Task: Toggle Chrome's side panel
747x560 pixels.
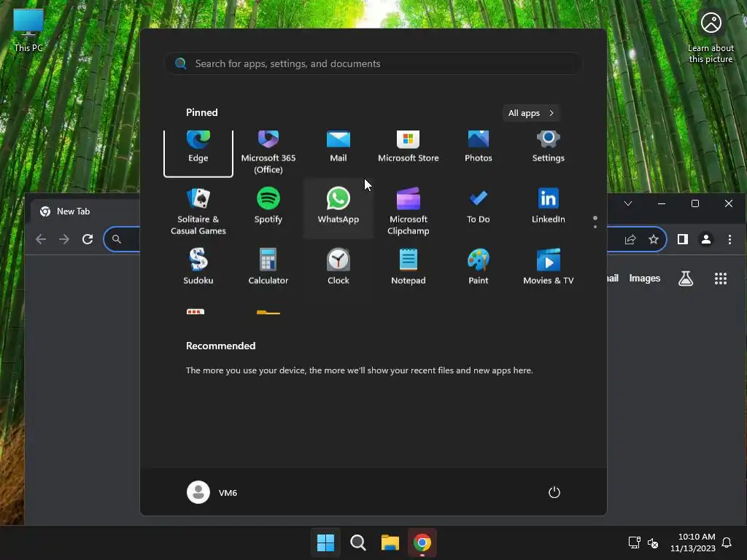Action: (x=683, y=239)
